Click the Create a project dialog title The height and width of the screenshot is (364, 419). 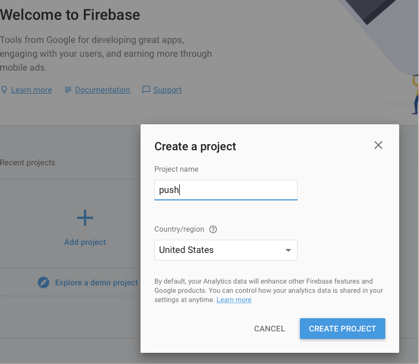click(x=195, y=146)
